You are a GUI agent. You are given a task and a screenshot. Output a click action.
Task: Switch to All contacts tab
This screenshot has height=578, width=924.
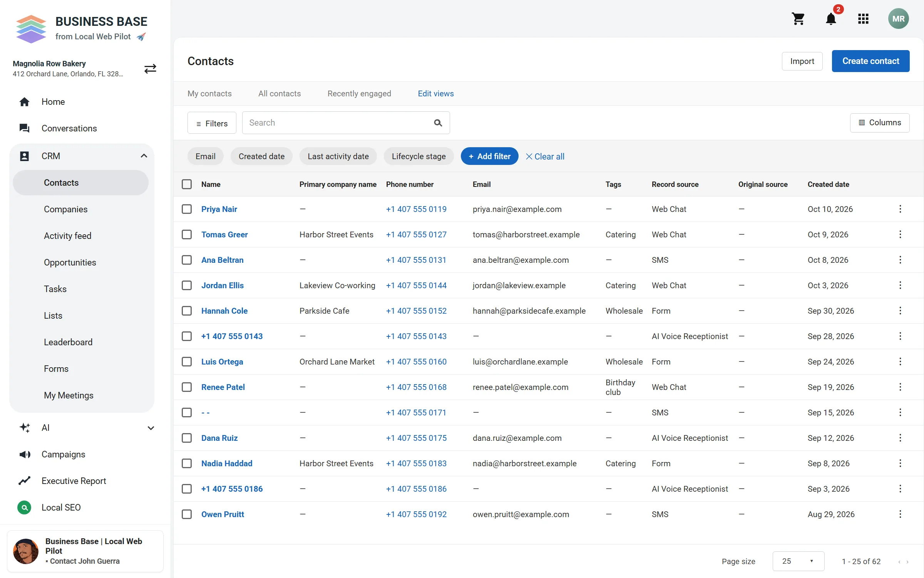pyautogui.click(x=280, y=94)
